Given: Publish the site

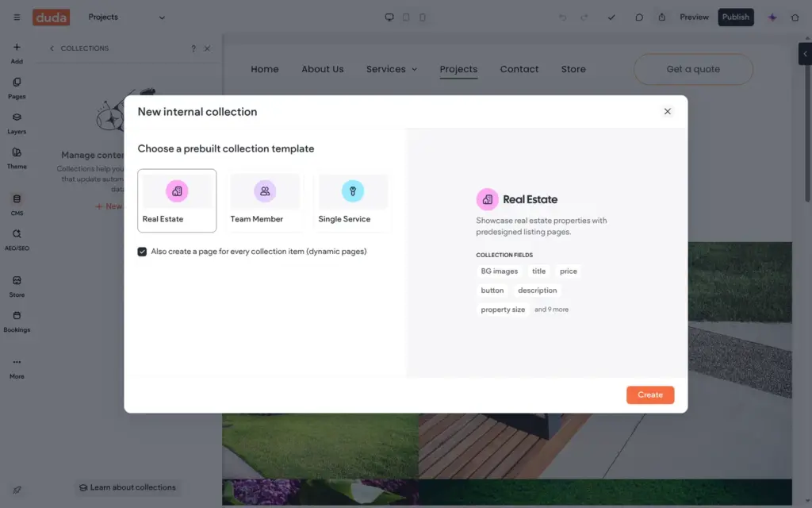Looking at the screenshot, I should click(735, 17).
